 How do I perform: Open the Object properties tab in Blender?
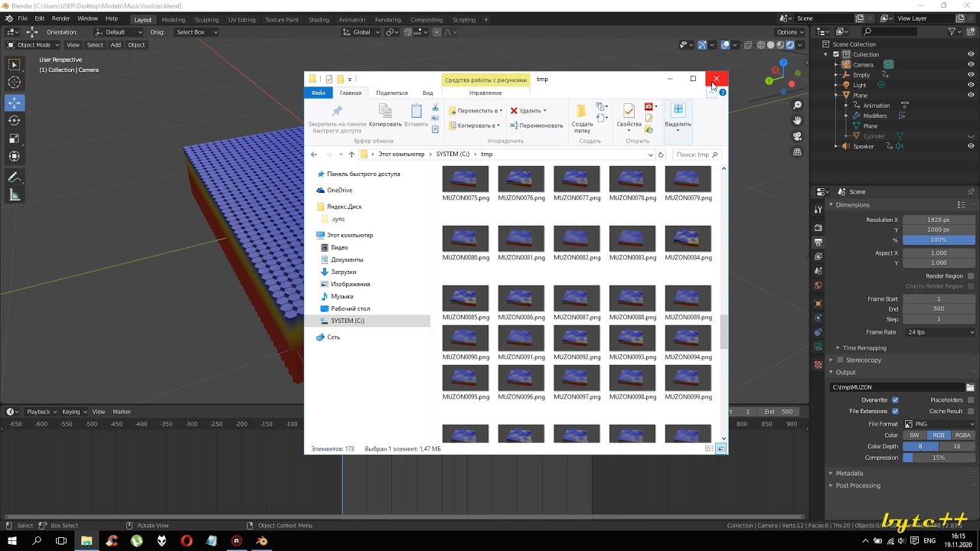pos(818,304)
